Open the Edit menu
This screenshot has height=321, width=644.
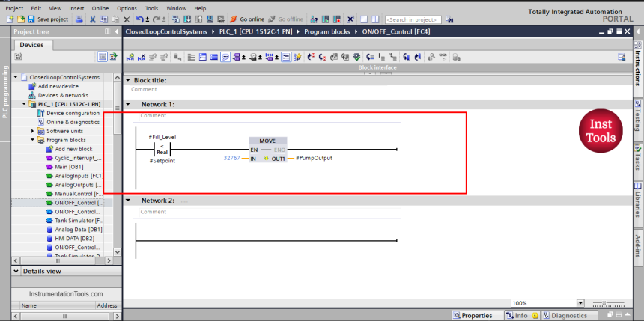pos(36,8)
